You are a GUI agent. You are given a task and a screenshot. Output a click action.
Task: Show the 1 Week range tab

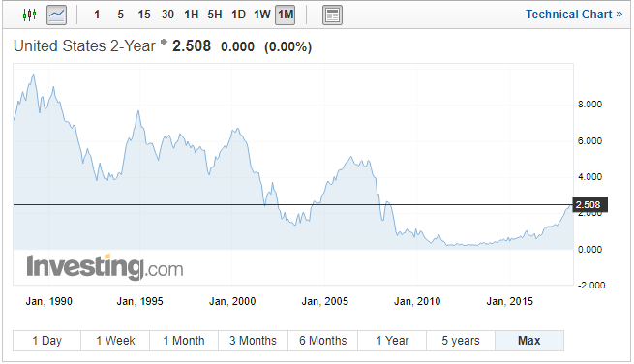click(115, 341)
